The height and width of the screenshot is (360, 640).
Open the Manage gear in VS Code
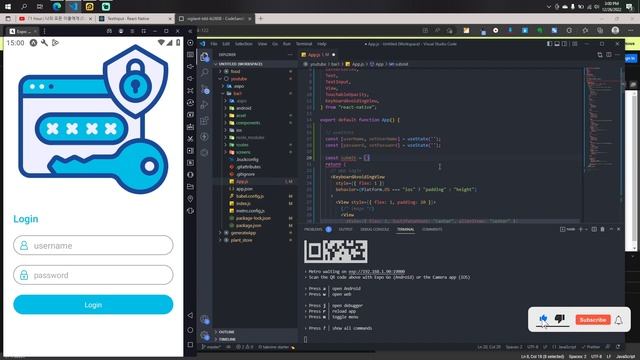pyautogui.click(x=204, y=336)
